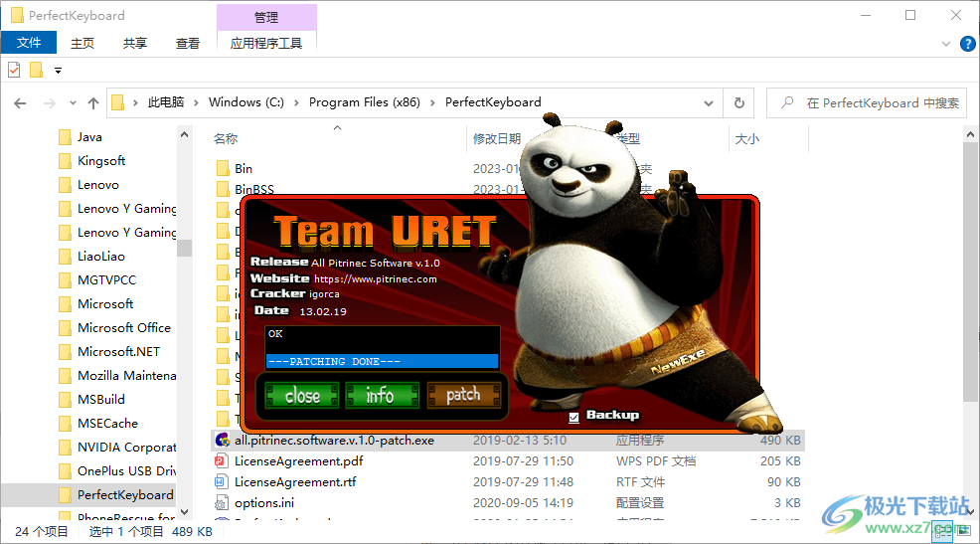Select the MSBuild folder in the tree
The image size is (980, 544).
(101, 399)
